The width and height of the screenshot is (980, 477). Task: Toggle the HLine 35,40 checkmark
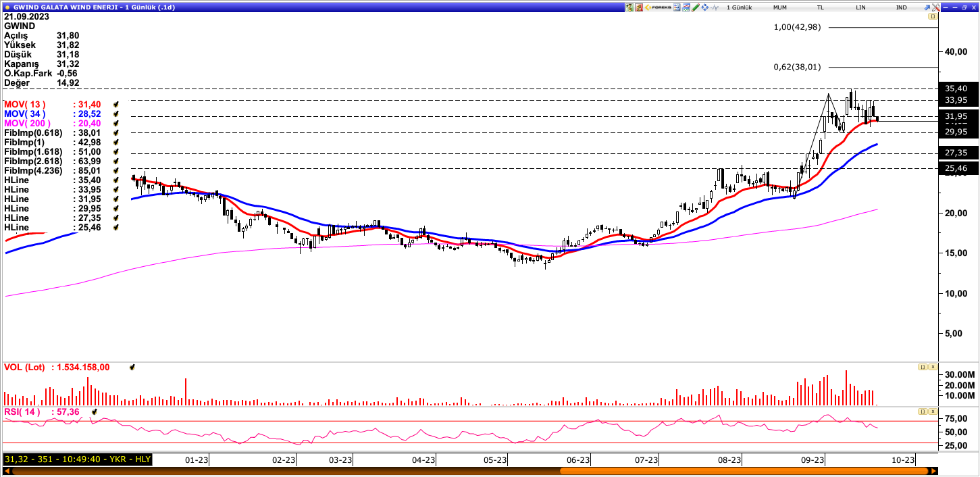coord(116,180)
